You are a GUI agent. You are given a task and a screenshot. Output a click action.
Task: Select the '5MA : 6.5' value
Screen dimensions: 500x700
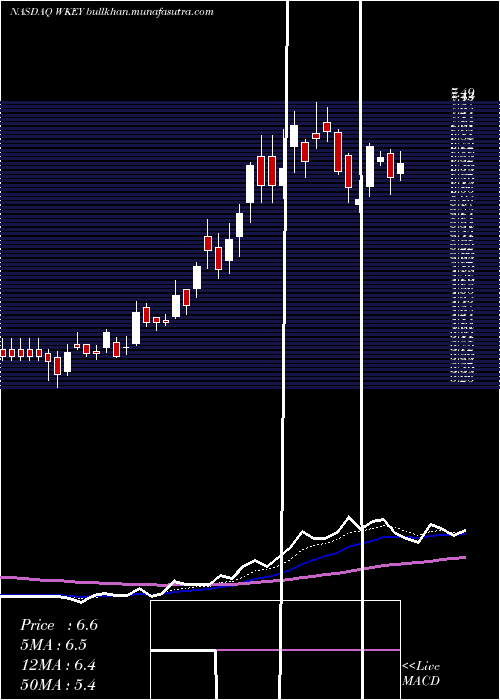coord(54,645)
